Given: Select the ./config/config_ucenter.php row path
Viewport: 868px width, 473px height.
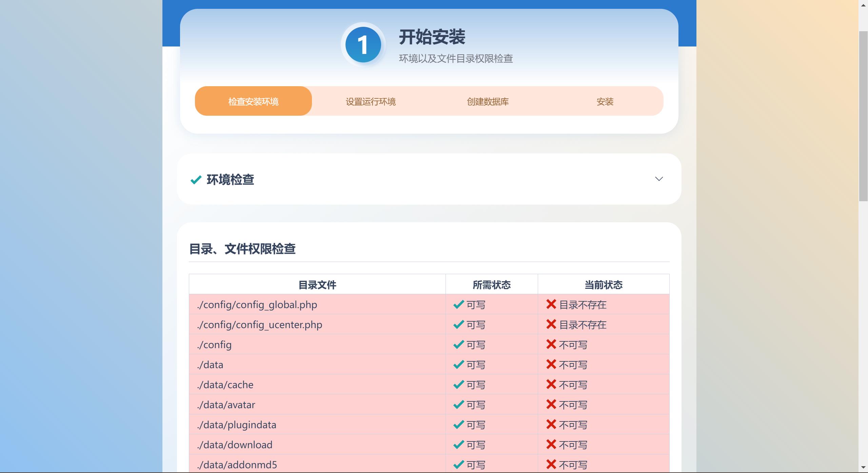Looking at the screenshot, I should pyautogui.click(x=259, y=324).
